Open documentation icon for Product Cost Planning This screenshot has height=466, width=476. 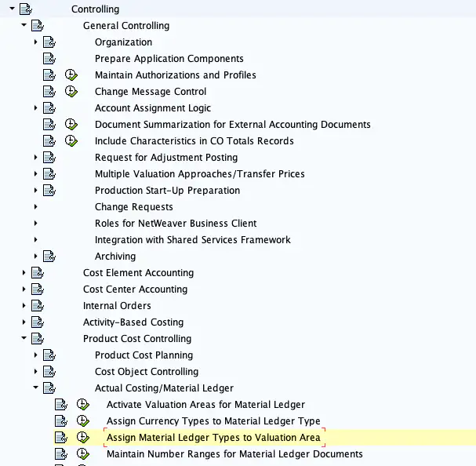49,355
